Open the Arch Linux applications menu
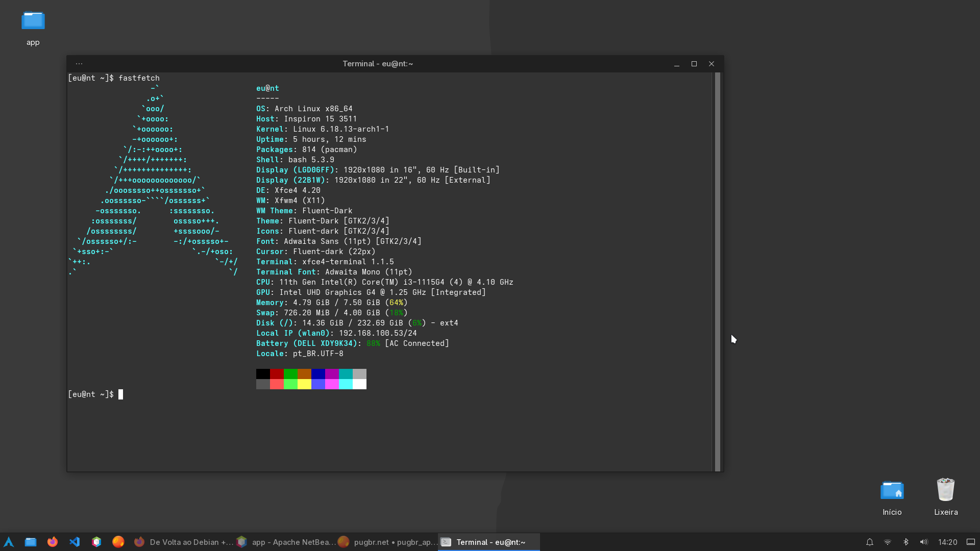The image size is (980, 551). click(9, 542)
